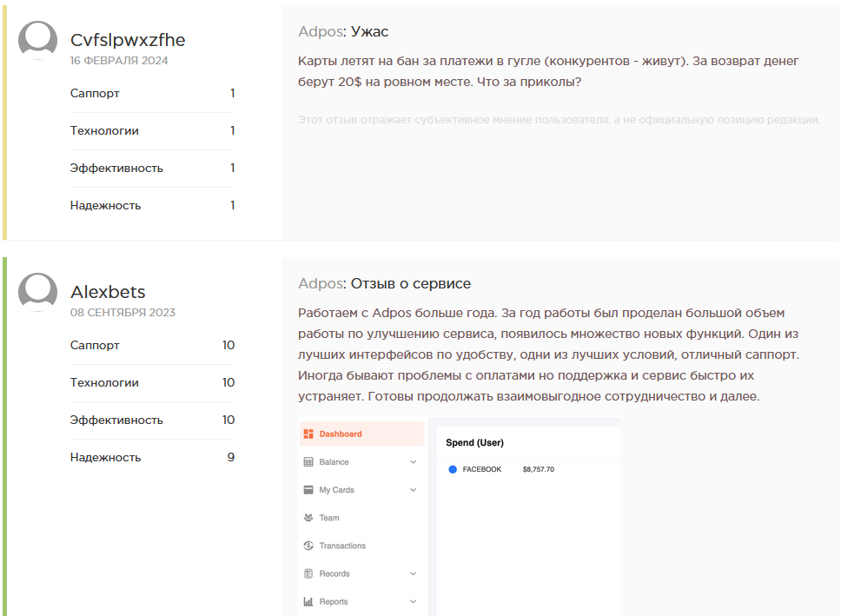Click the review title Ужас

point(369,31)
